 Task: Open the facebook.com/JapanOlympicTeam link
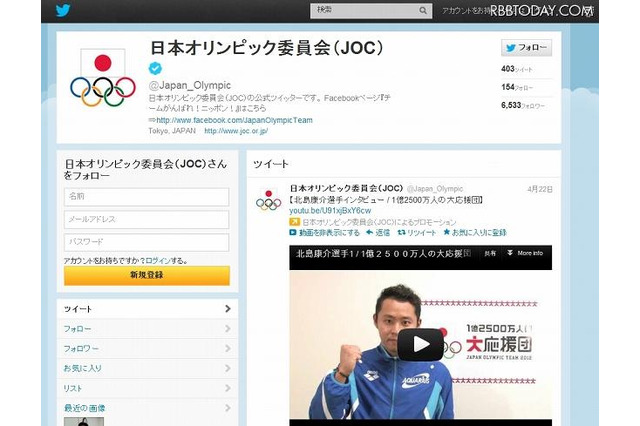[x=234, y=120]
